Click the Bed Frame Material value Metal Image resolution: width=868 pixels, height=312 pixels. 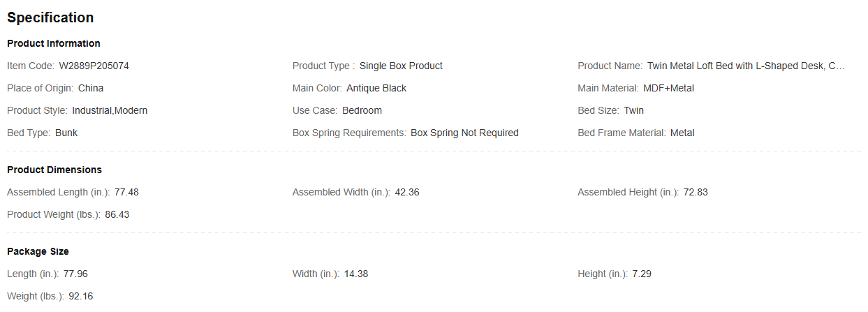(x=682, y=133)
